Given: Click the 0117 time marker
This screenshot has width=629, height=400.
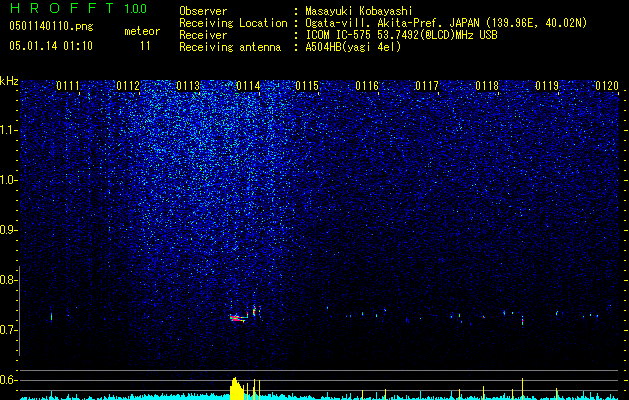Looking at the screenshot, I should click(x=427, y=86).
